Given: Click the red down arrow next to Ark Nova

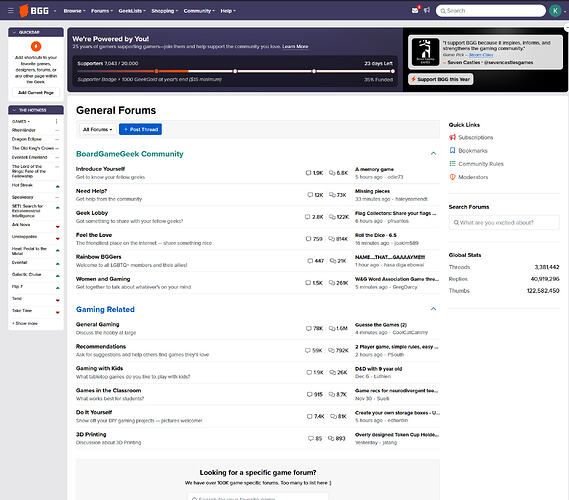Looking at the screenshot, I should click(x=57, y=227).
